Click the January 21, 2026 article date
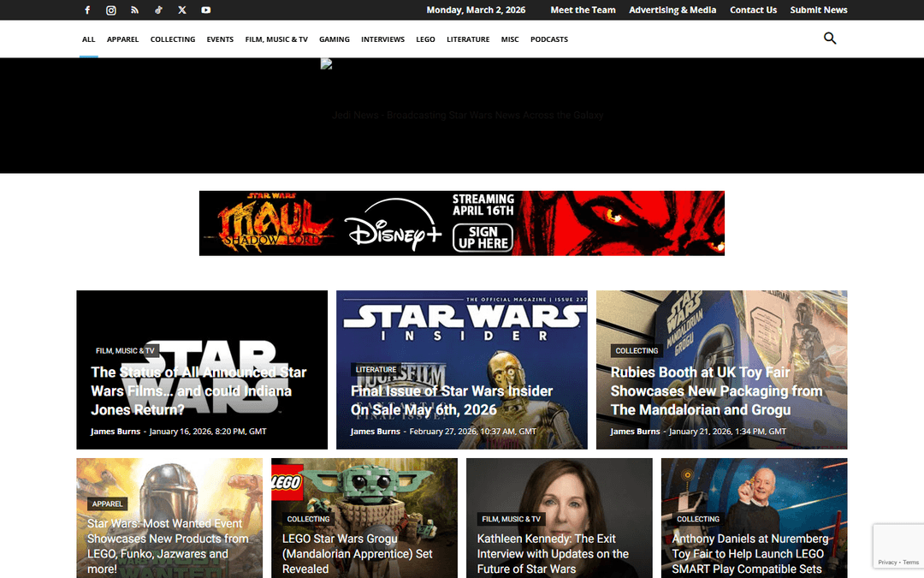The image size is (924, 578). 727,432
